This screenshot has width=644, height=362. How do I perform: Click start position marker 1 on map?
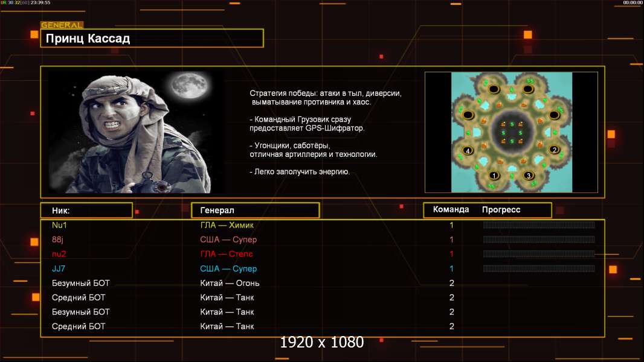point(494,176)
